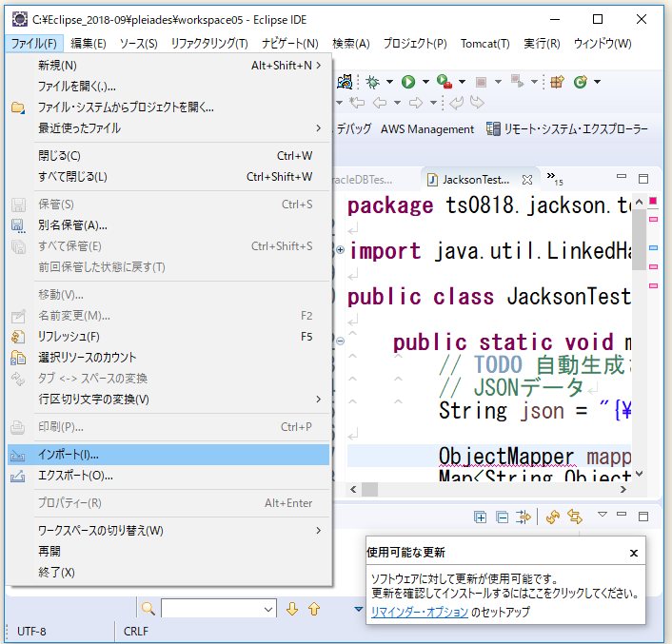
Task: Expand the folded import block in editor
Action: [x=341, y=249]
